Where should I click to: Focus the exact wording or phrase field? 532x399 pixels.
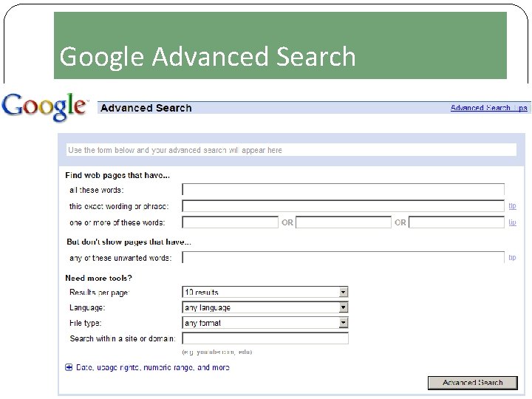coord(343,206)
